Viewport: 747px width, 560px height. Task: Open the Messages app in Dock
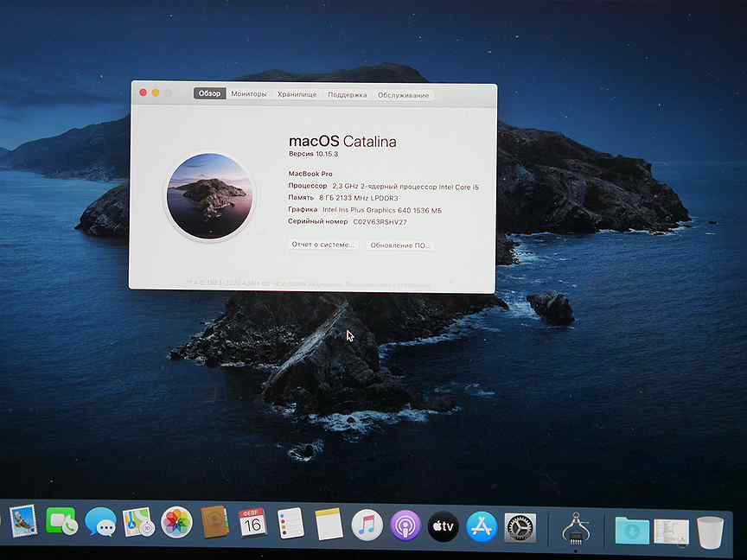pyautogui.click(x=100, y=522)
